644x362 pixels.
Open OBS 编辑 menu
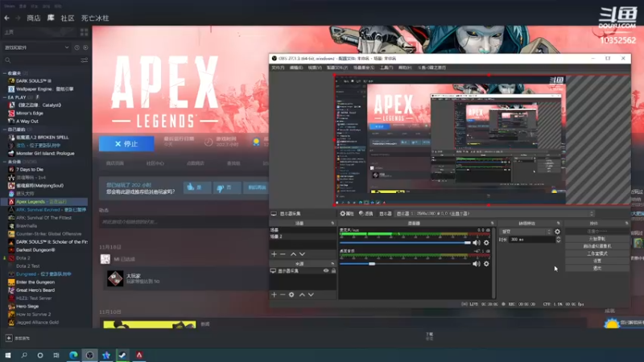[x=296, y=68]
